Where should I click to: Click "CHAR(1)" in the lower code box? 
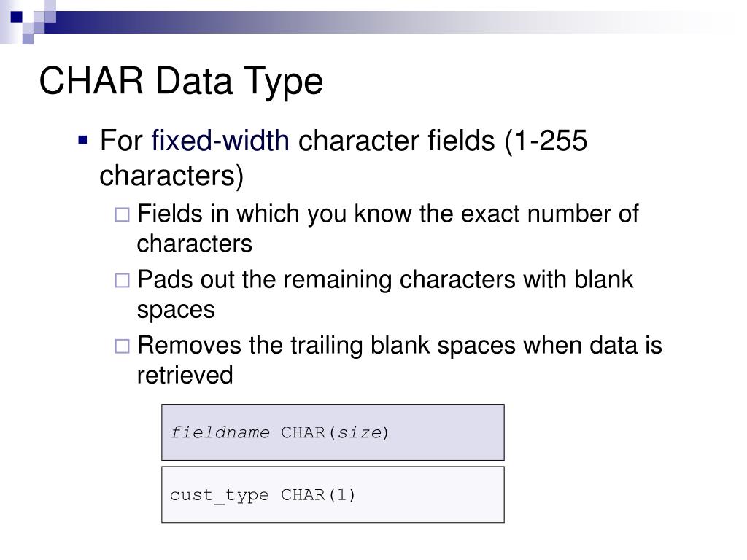(x=318, y=495)
